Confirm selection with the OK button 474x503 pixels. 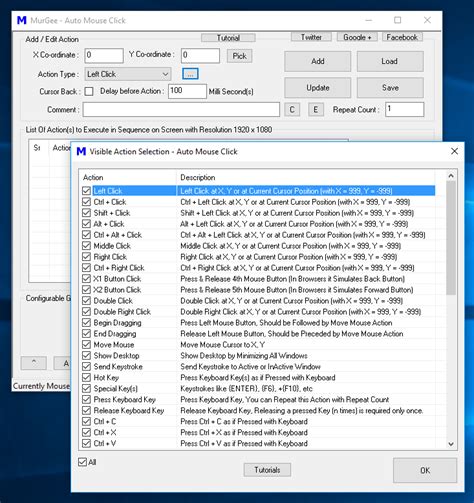point(425,470)
